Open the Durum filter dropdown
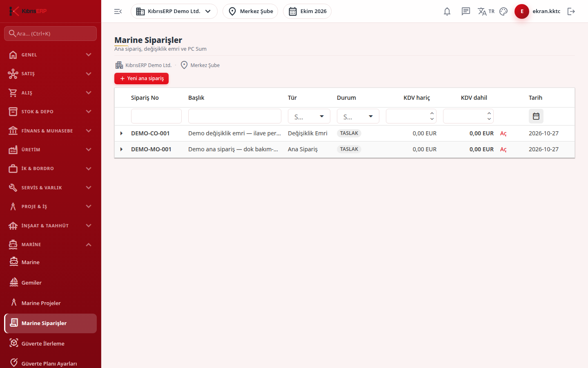This screenshot has height=368, width=588. point(358,117)
